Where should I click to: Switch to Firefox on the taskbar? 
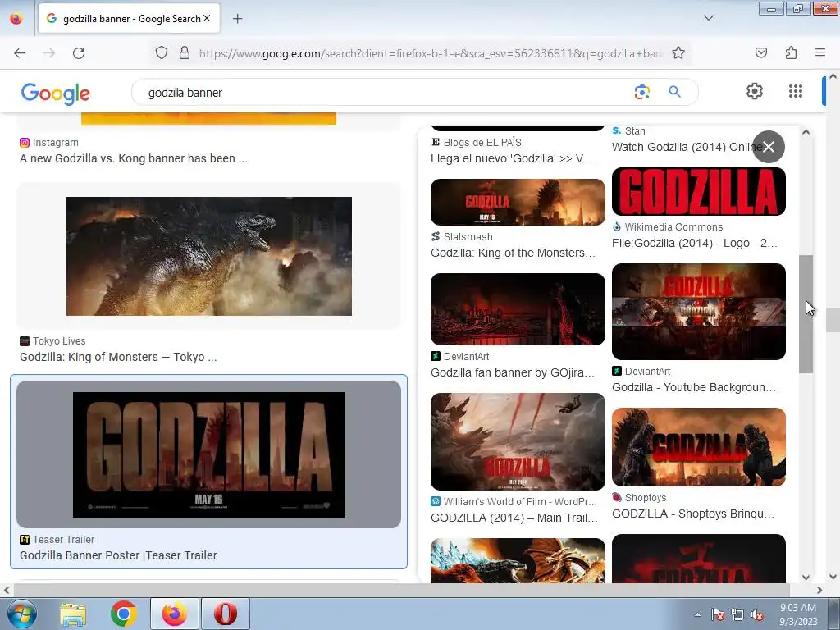(175, 614)
